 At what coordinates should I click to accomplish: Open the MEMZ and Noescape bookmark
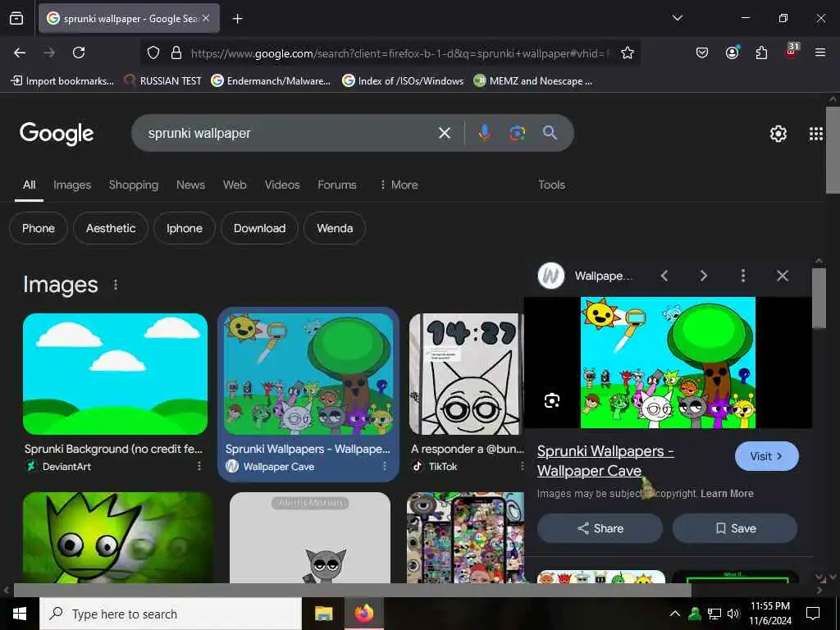533,81
